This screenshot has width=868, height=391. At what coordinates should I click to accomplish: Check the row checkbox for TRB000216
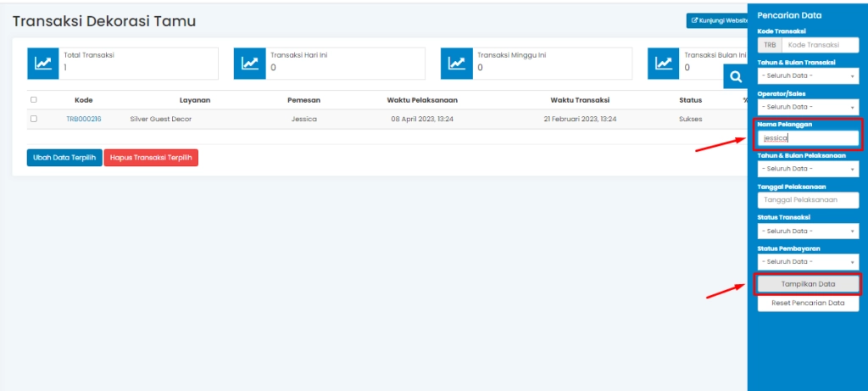(x=34, y=120)
